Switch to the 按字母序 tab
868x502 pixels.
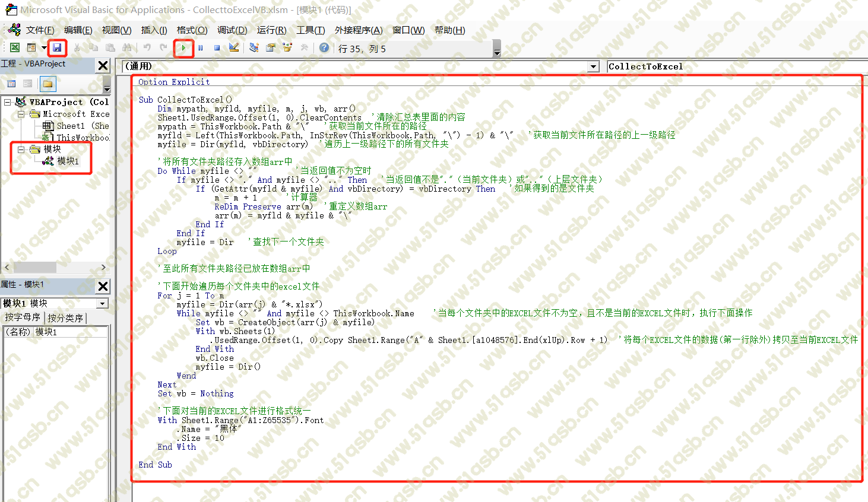[x=23, y=317]
